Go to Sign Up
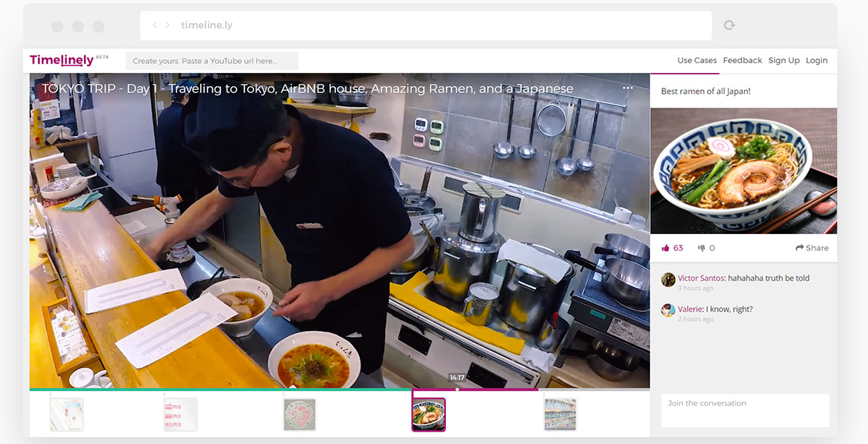868x444 pixels. click(784, 60)
